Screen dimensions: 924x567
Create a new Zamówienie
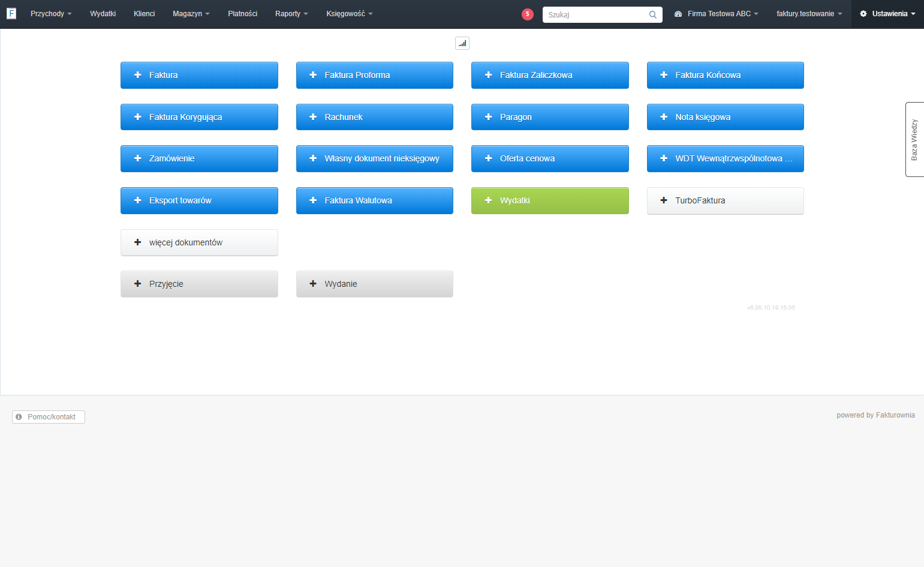coord(199,158)
